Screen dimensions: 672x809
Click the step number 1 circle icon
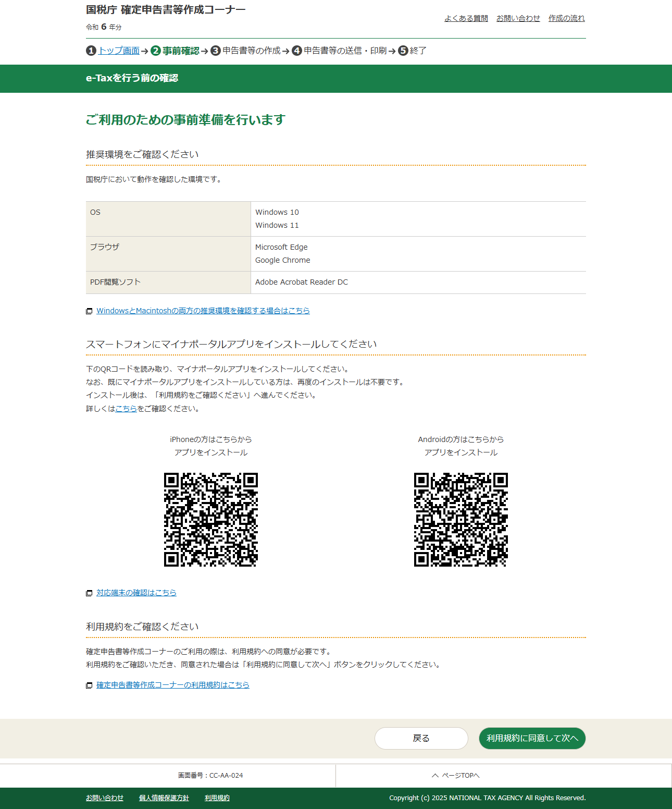pos(91,51)
